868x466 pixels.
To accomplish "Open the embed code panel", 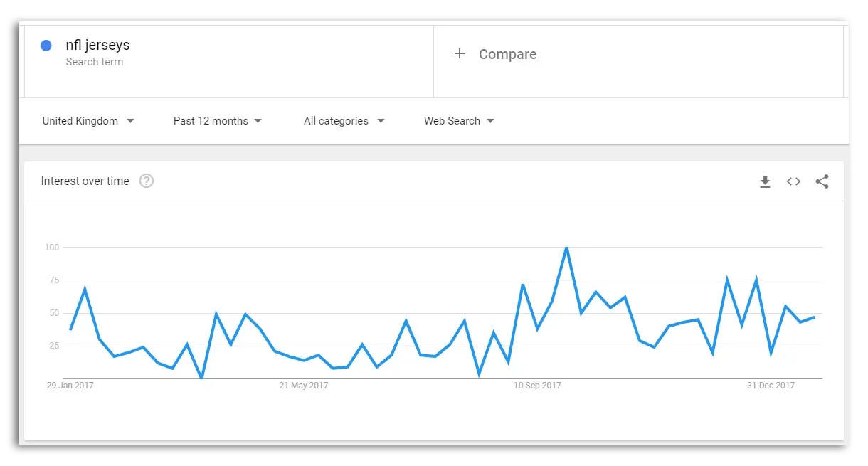I will point(793,181).
